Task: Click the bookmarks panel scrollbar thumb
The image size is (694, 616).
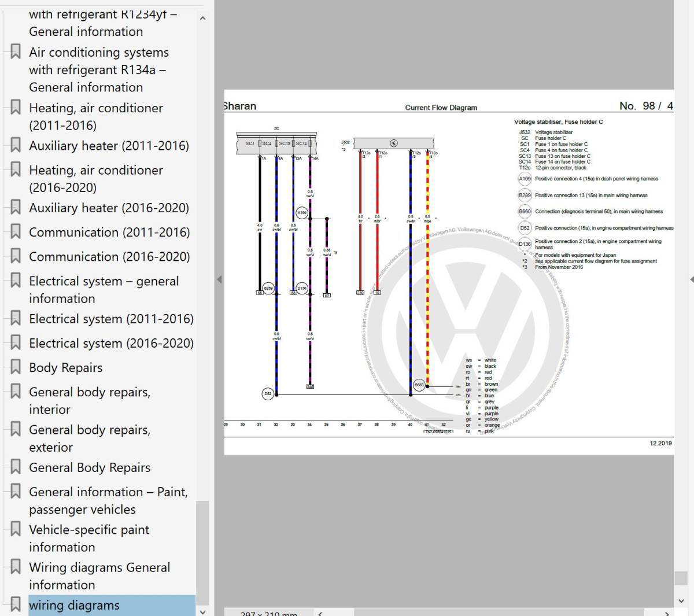Action: pyautogui.click(x=202, y=552)
